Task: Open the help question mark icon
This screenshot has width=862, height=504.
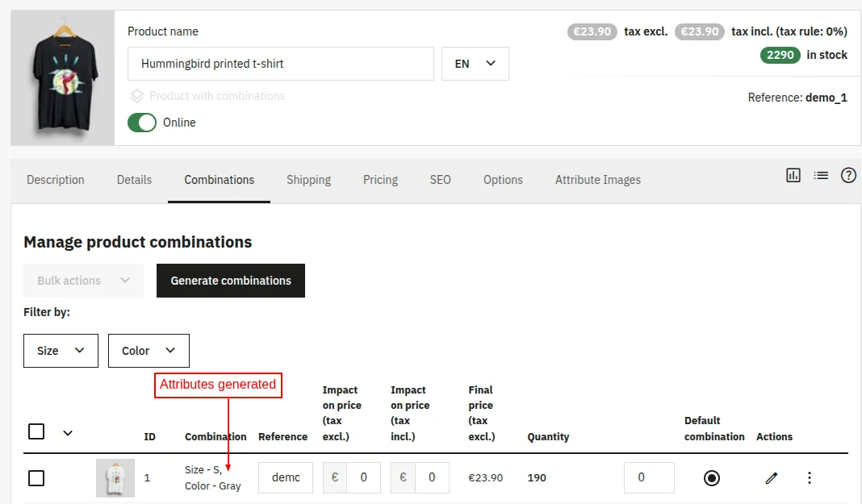Action: coord(848,175)
